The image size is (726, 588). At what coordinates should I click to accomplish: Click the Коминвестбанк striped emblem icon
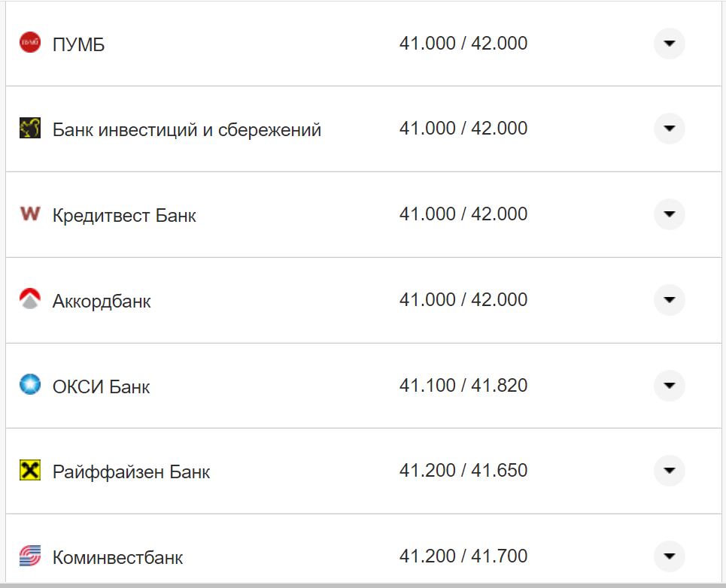29,556
